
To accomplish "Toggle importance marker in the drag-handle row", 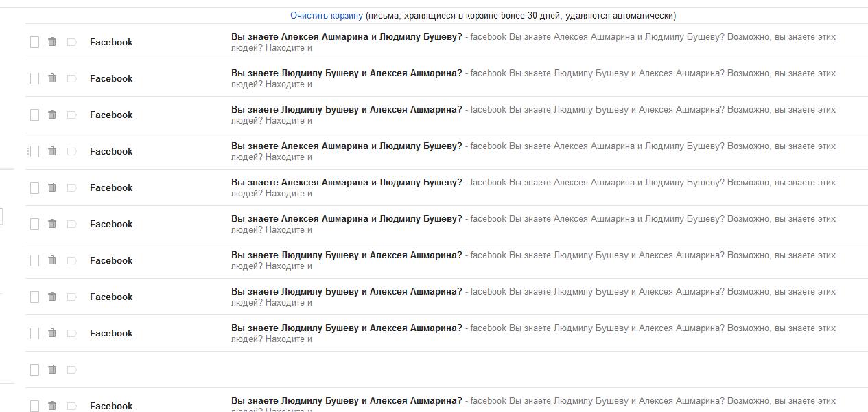I will 71,151.
